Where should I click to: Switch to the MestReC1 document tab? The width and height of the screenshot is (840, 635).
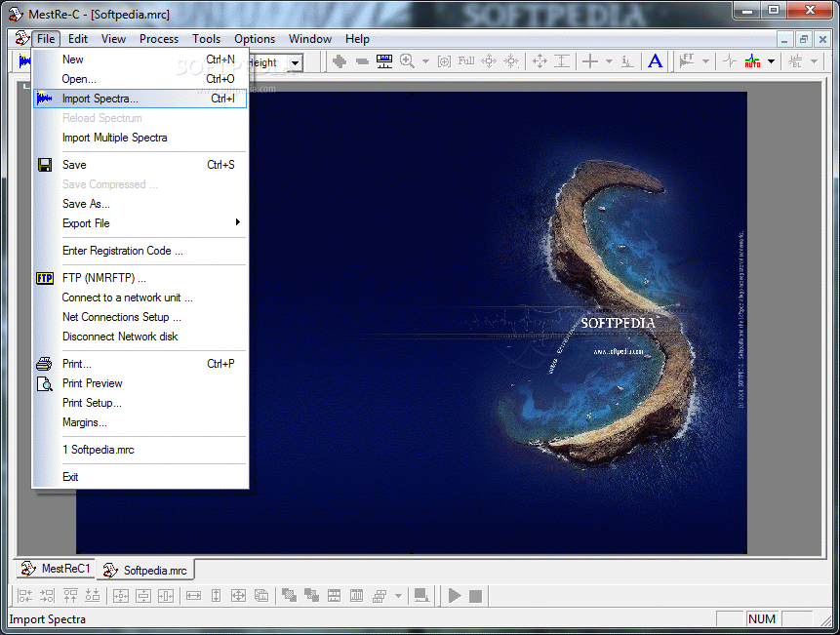55,569
